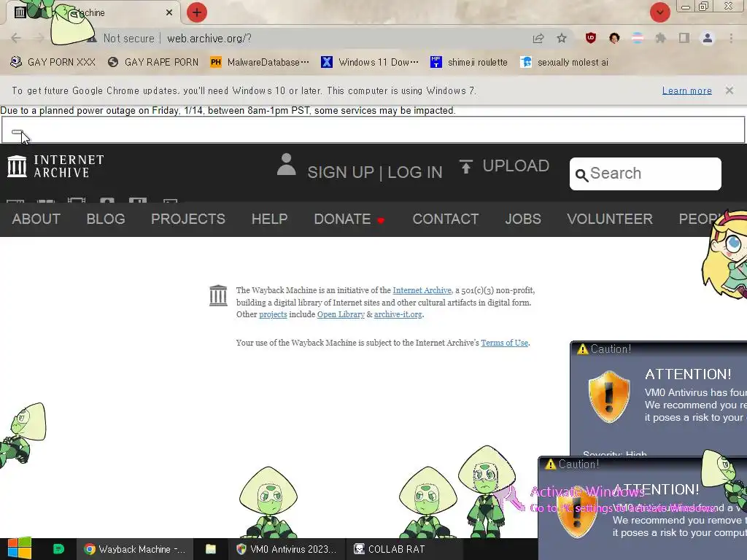
Task: Open the PROJECTS nav item
Action: tap(188, 219)
